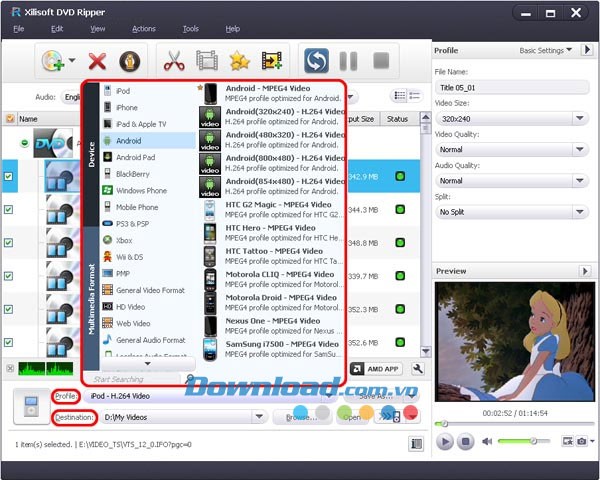Screen dimensions: 600x480
Task: Start ripping with the blue Convert icon
Action: [316, 60]
